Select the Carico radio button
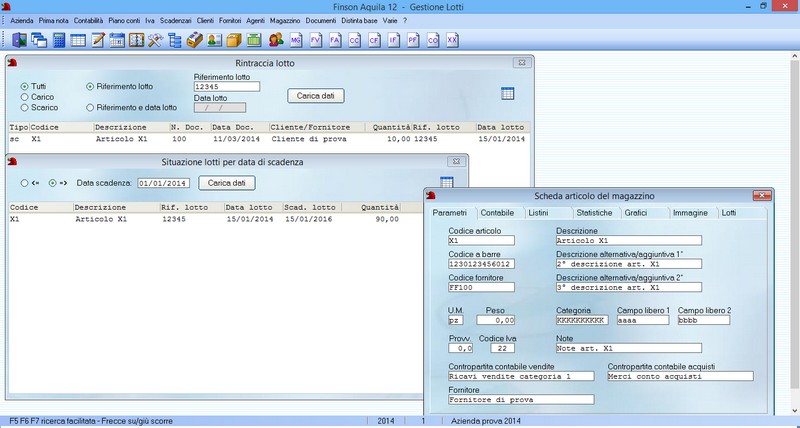This screenshot has height=428, width=800. 24,97
